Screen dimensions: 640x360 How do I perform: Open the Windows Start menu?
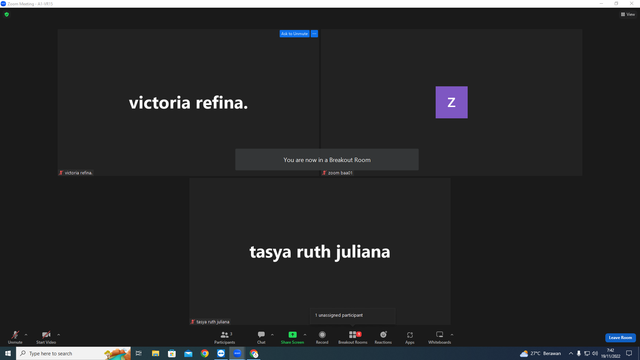(x=8, y=353)
